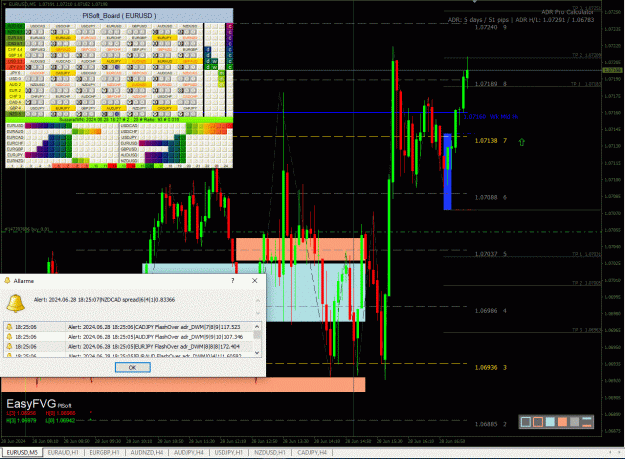The width and height of the screenshot is (625, 459).
Task: Click the EURCHF row label in left heatmap
Action: coord(15,143)
